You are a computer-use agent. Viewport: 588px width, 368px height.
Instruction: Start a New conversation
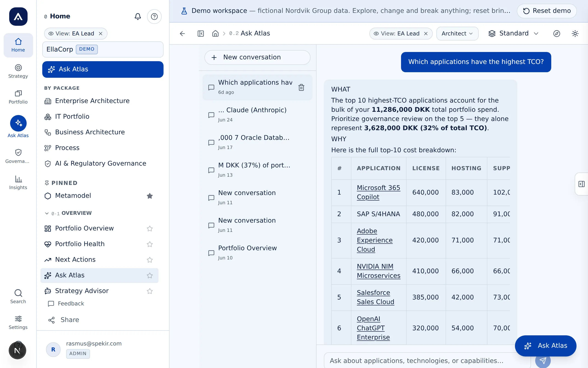(x=257, y=57)
